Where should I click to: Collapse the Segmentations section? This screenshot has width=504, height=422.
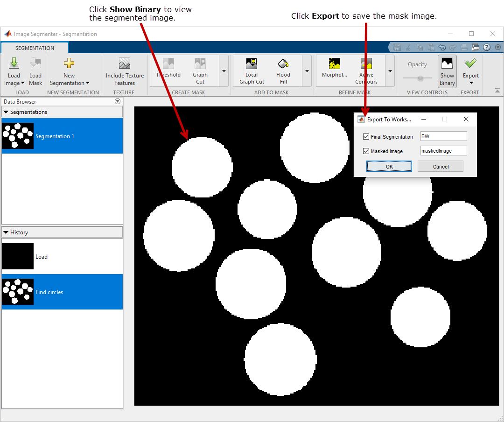click(6, 112)
